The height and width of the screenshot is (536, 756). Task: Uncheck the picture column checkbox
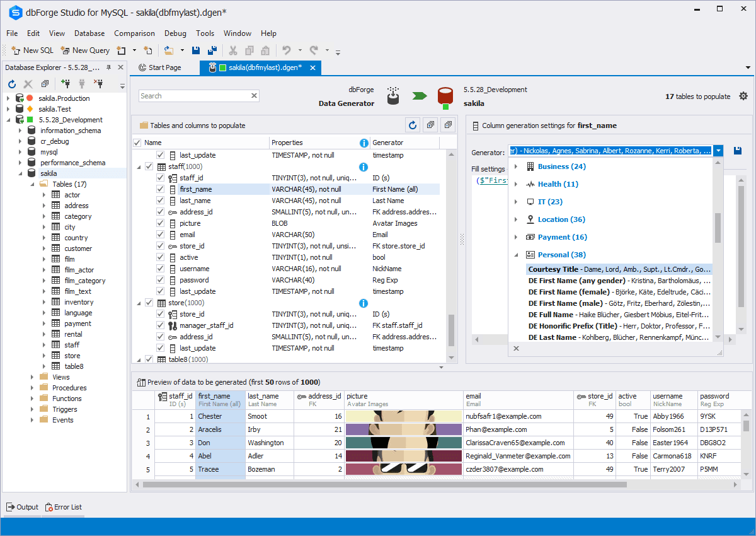(x=161, y=223)
